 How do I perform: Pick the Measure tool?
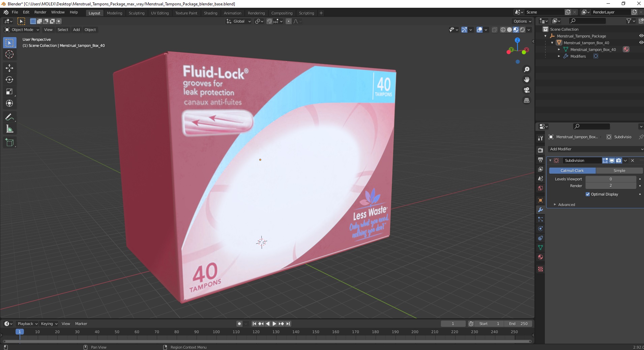(x=9, y=129)
